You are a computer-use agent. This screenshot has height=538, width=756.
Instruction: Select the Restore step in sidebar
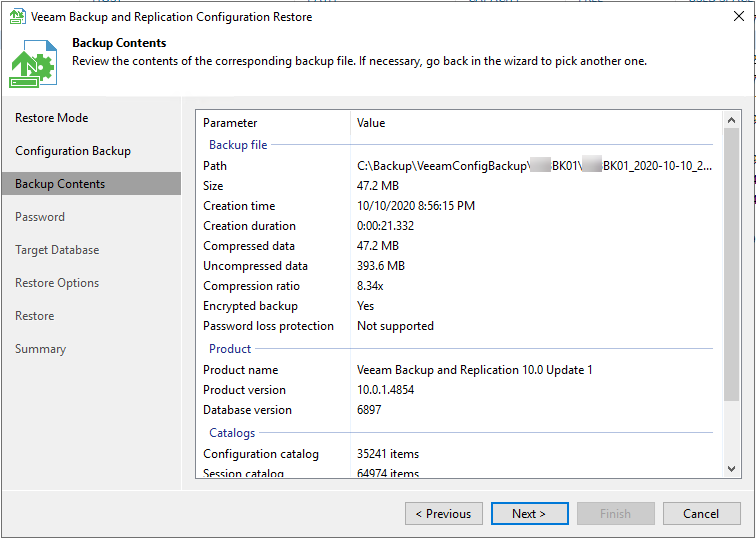tap(34, 316)
